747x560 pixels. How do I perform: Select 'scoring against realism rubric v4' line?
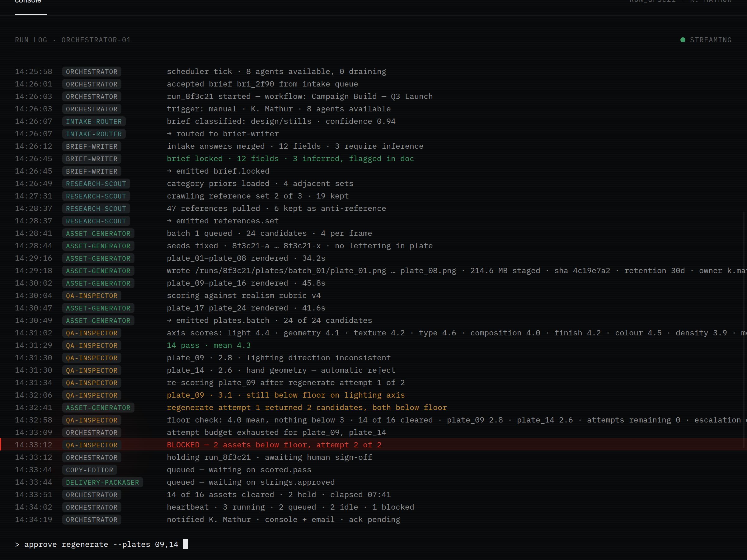(243, 296)
